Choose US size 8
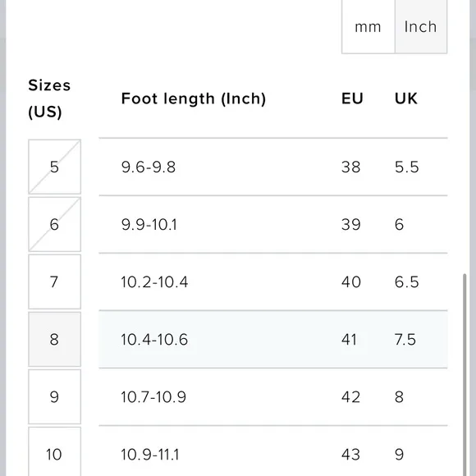This screenshot has height=476, width=476. click(x=55, y=339)
